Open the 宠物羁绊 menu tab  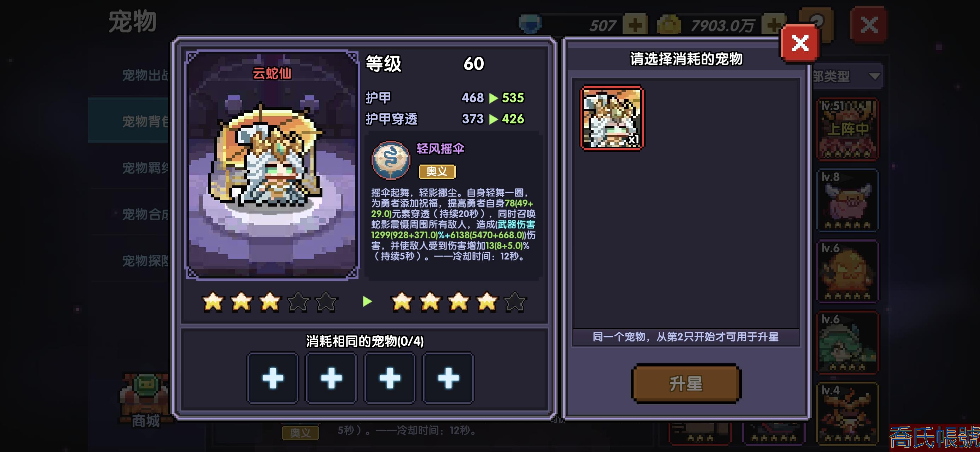point(145,168)
